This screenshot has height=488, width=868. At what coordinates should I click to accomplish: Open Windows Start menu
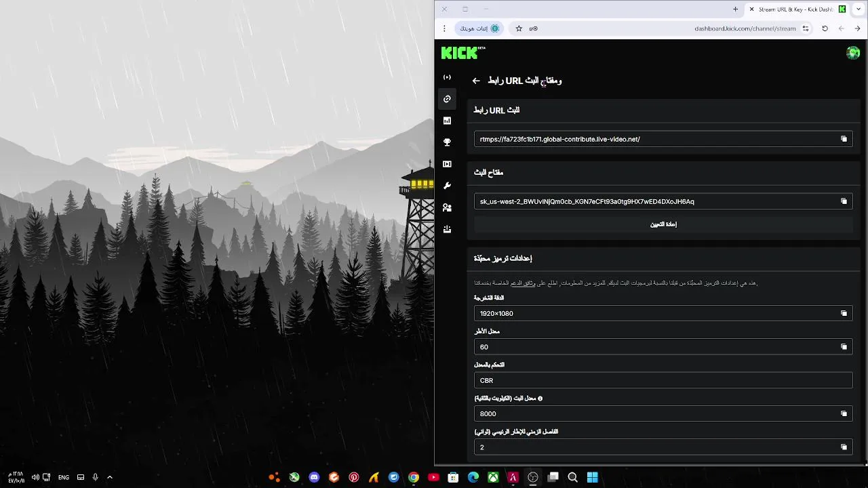point(592,477)
